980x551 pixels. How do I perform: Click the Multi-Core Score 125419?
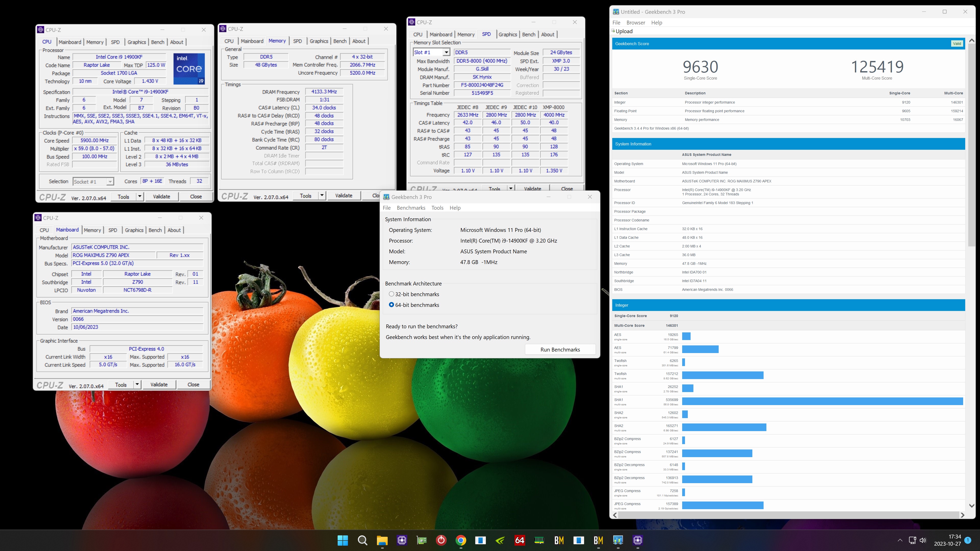pos(877,67)
